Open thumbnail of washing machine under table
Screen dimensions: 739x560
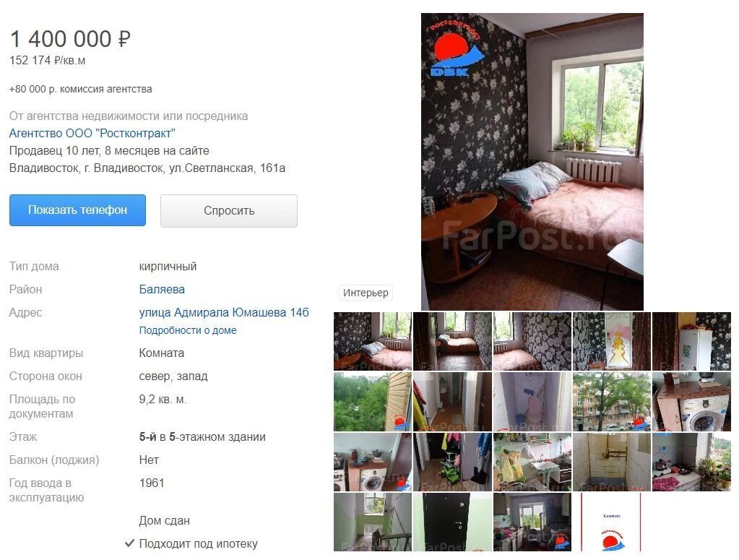(691, 402)
